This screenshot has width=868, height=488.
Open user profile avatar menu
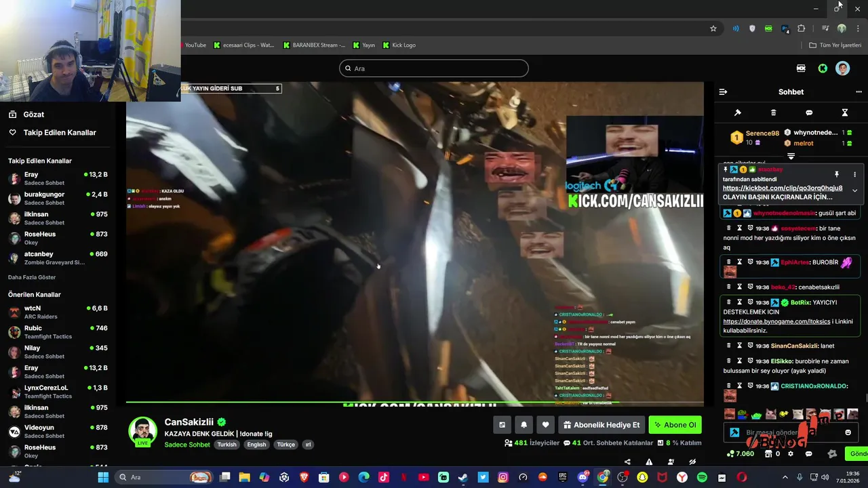(842, 68)
